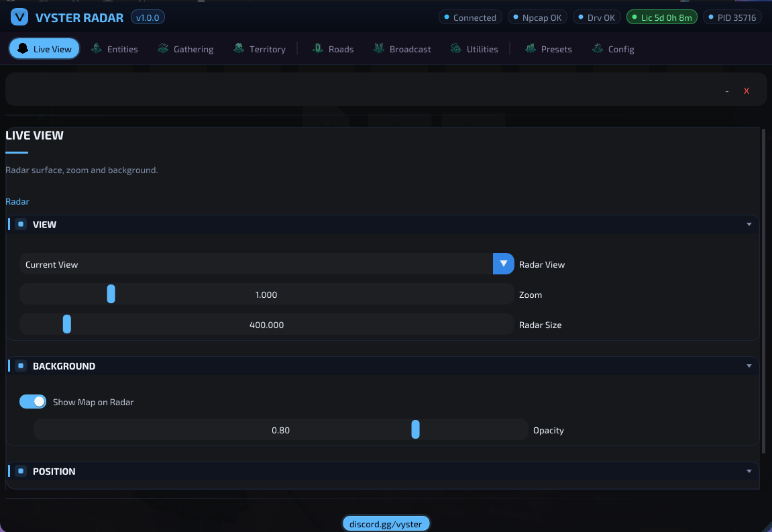Viewport: 772px width, 532px height.
Task: Click the Roads tab icon
Action: (318, 48)
